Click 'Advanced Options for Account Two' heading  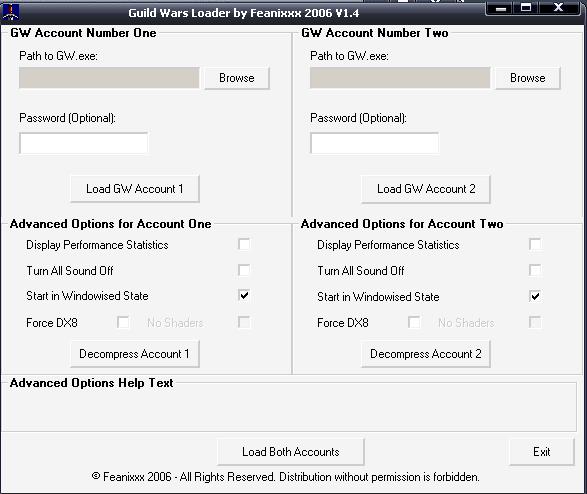coord(402,224)
